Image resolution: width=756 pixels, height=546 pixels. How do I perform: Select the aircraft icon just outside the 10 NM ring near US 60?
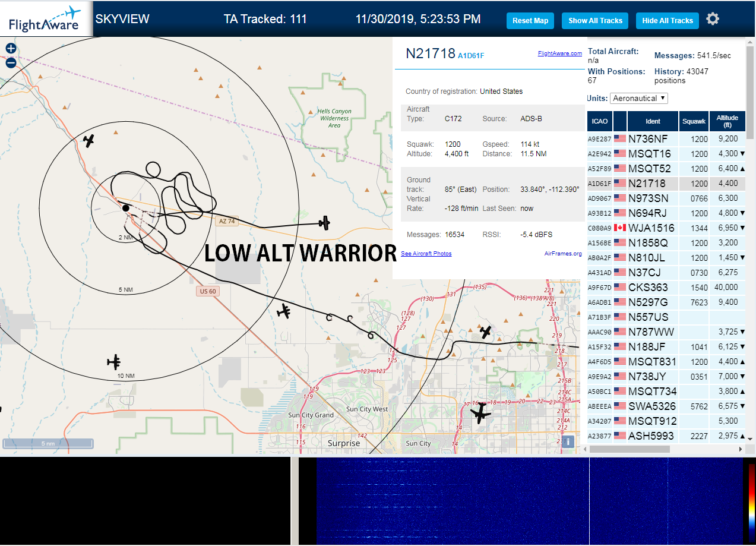(284, 311)
